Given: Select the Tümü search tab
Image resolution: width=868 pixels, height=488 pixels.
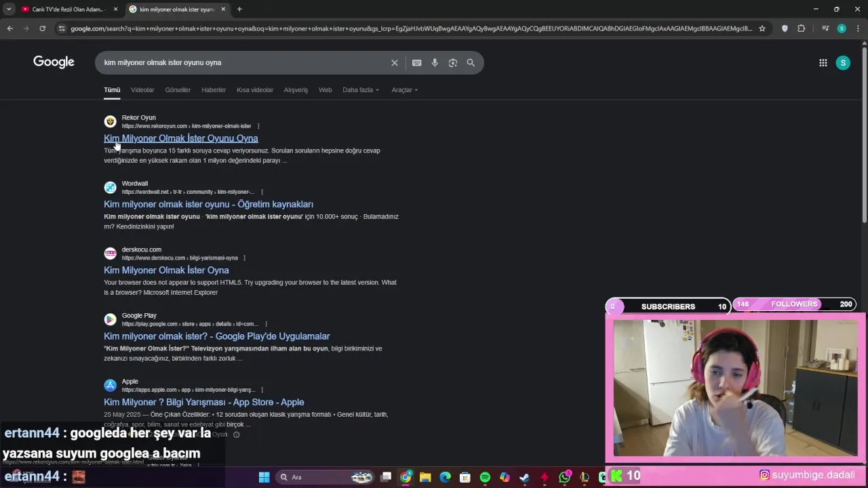Looking at the screenshot, I should tap(112, 90).
